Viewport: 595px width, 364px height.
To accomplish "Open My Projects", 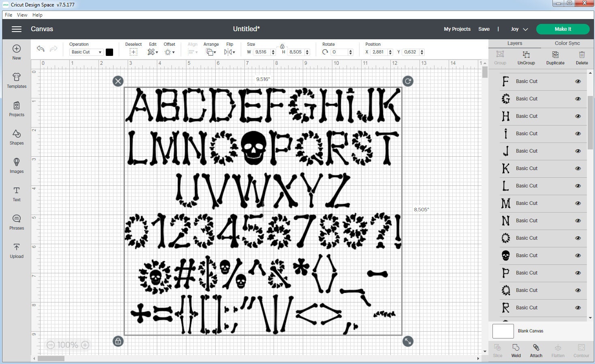I will pos(457,29).
